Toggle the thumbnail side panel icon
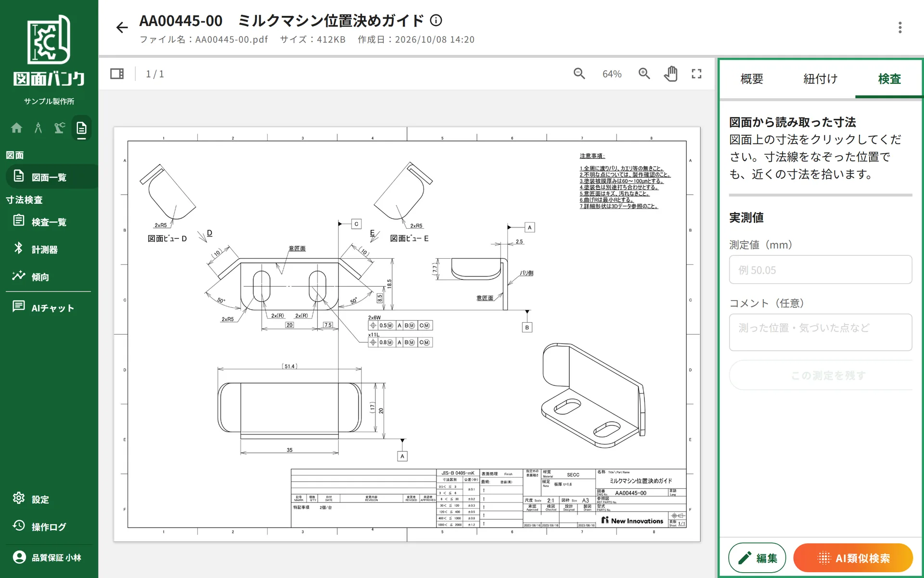Screen dimensions: 924x578 (x=117, y=74)
